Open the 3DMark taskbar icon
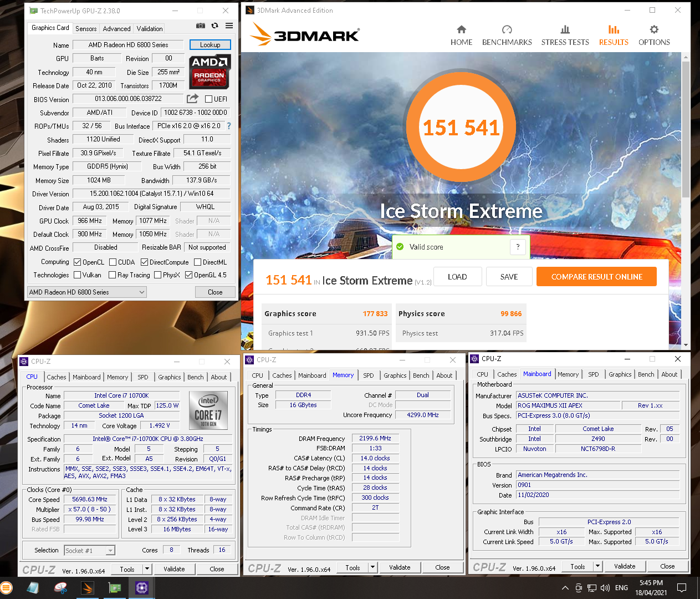This screenshot has height=599, width=700. coord(88,587)
